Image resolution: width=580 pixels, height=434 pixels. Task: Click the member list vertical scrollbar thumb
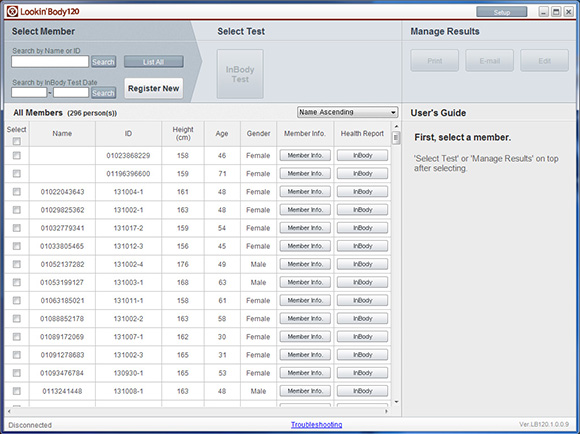(x=396, y=138)
